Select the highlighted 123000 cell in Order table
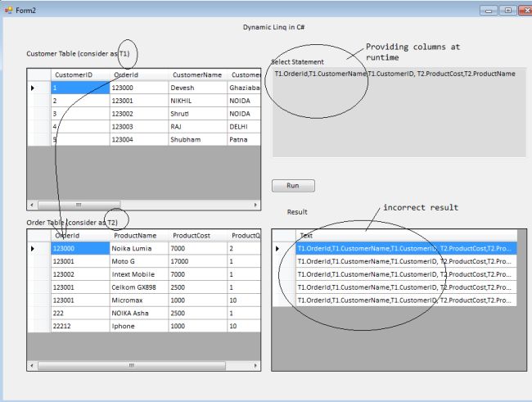The image size is (532, 402). click(80, 248)
